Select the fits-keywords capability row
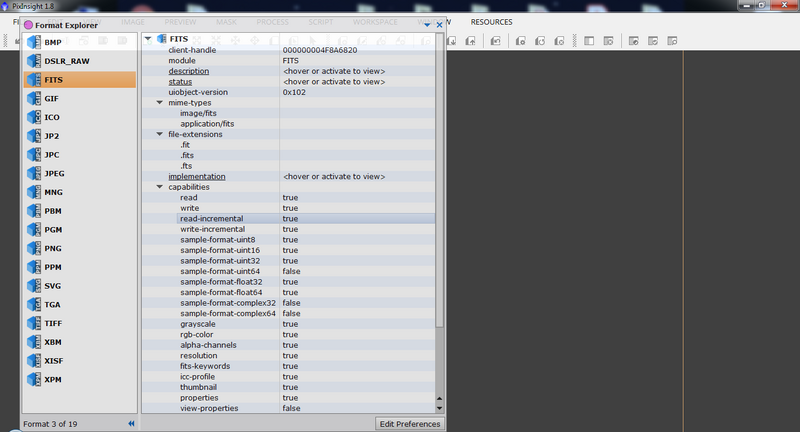800x432 pixels. [x=289, y=366]
